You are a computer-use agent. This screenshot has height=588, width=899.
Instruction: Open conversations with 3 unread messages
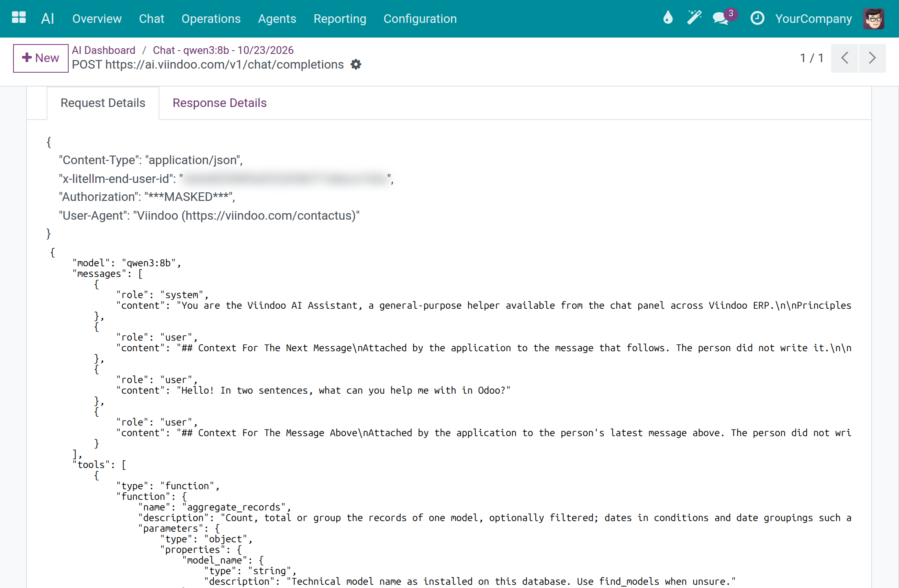pos(724,18)
